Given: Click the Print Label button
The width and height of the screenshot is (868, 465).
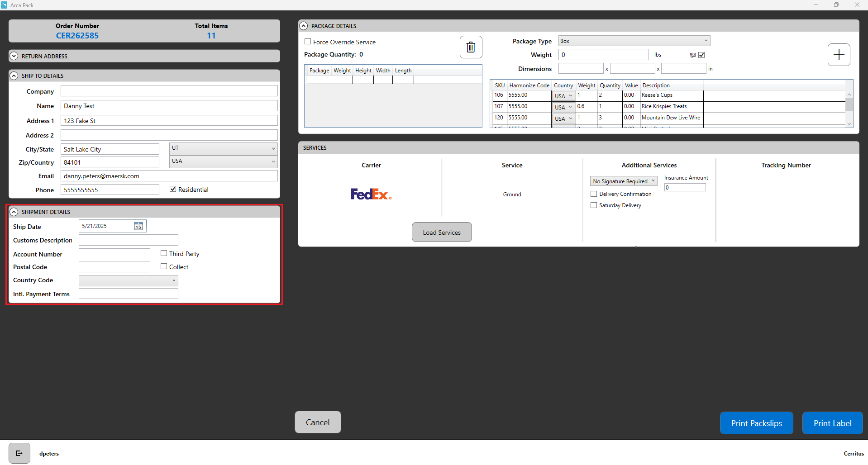Looking at the screenshot, I should [832, 423].
